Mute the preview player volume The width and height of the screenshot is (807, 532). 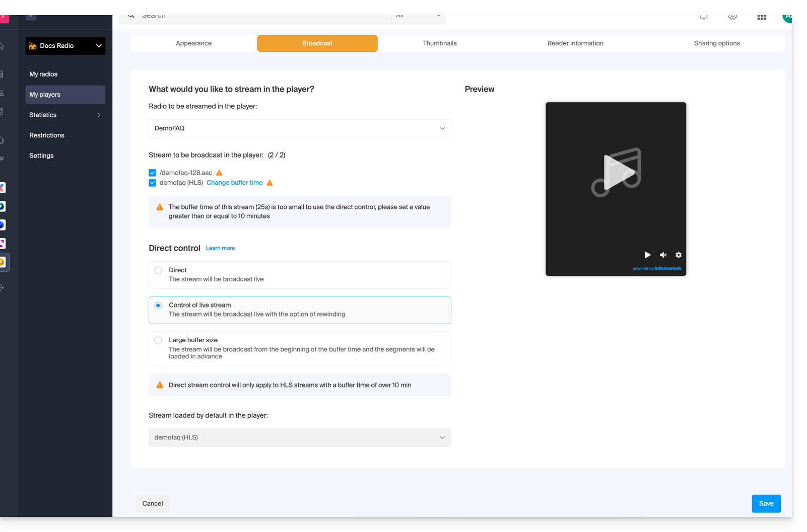[663, 255]
